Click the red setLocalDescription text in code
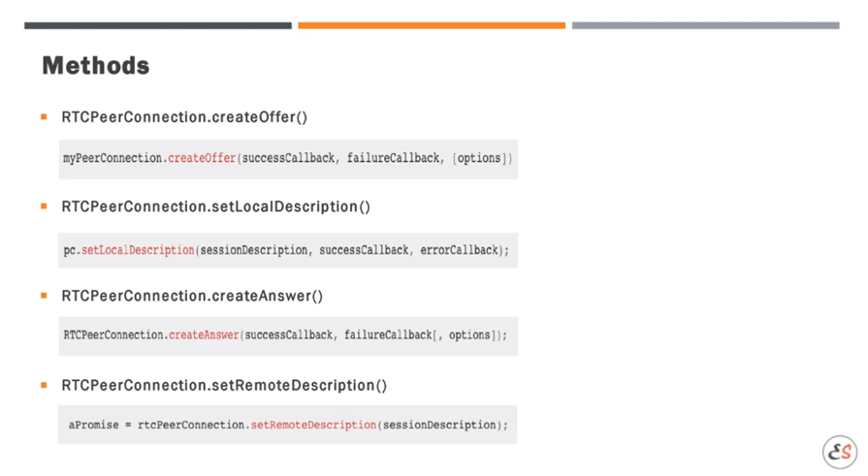 pyautogui.click(x=138, y=250)
